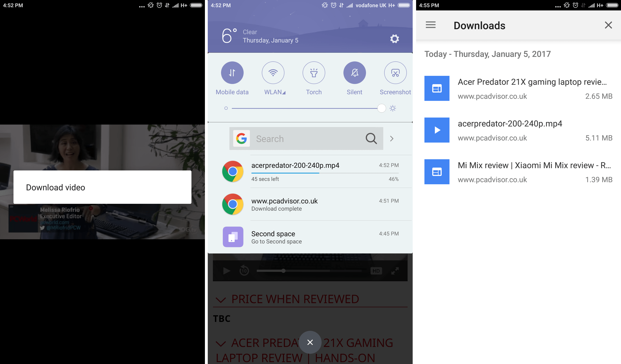Image resolution: width=621 pixels, height=364 pixels.
Task: Adjust the screen brightness slider
Action: click(381, 108)
